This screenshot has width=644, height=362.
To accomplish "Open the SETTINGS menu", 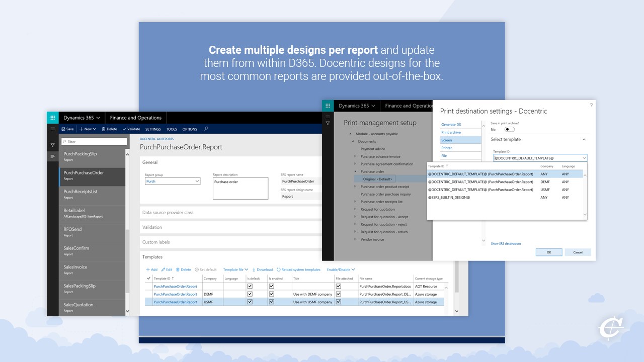I will point(153,129).
